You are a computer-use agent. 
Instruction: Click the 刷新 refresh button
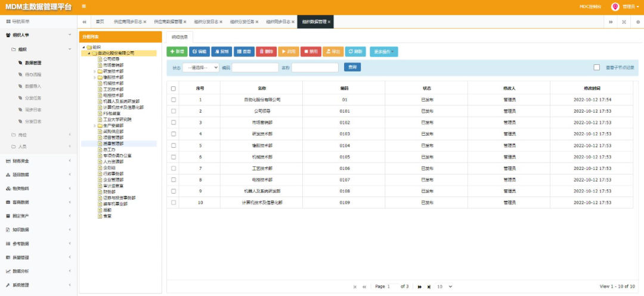(355, 52)
